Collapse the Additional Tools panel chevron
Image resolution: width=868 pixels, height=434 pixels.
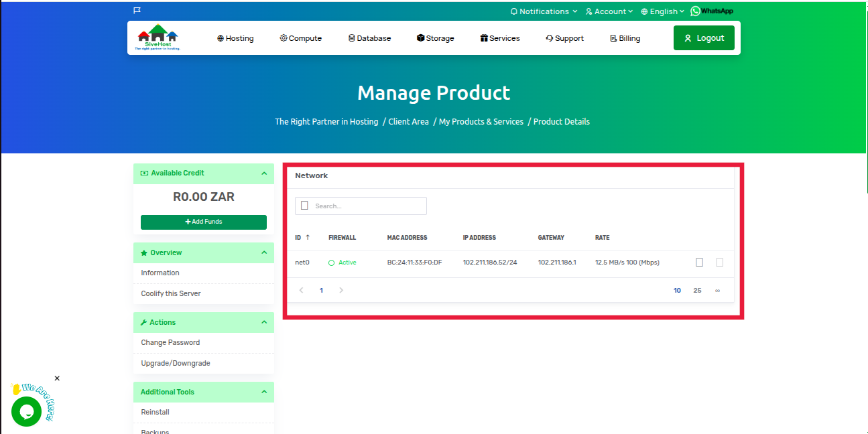pos(264,392)
